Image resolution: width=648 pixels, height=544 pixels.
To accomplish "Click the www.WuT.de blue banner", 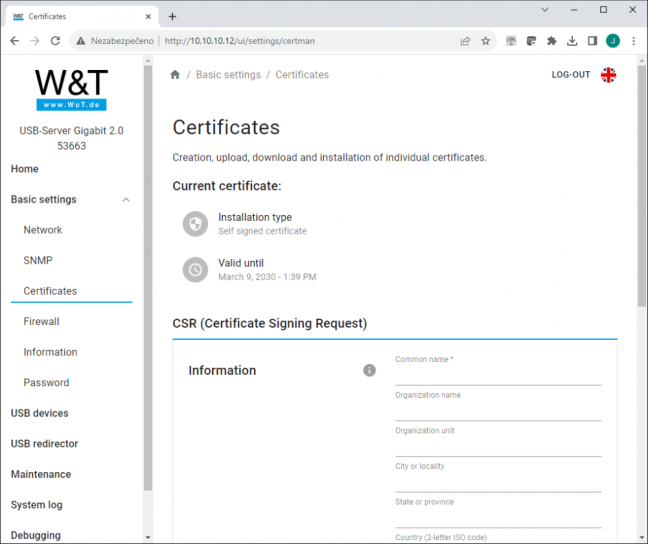I will pyautogui.click(x=71, y=105).
